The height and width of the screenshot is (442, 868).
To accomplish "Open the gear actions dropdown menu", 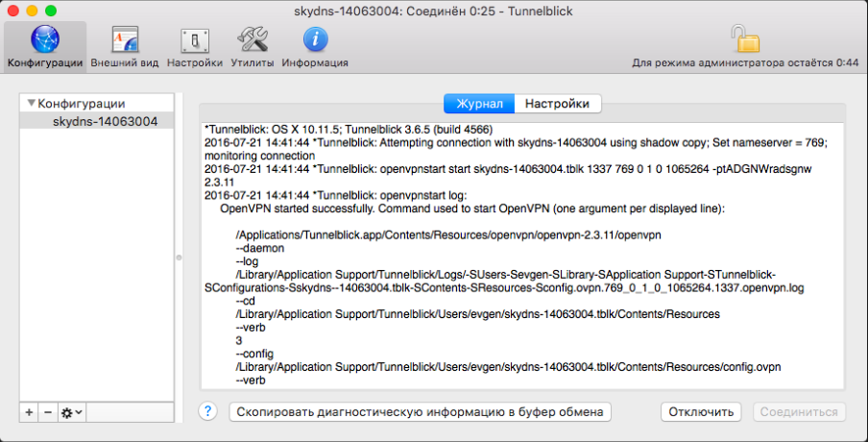I will point(72,411).
